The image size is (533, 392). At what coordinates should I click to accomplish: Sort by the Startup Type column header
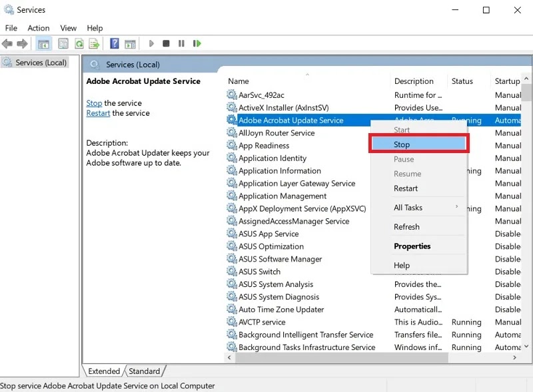(506, 81)
